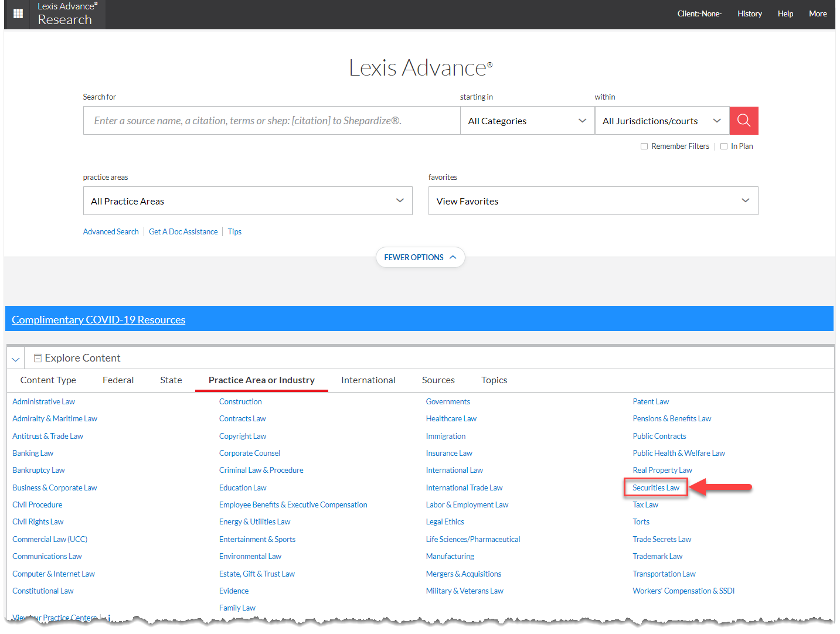This screenshot has width=840, height=634.
Task: Open the Insurance Law link
Action: pos(449,453)
